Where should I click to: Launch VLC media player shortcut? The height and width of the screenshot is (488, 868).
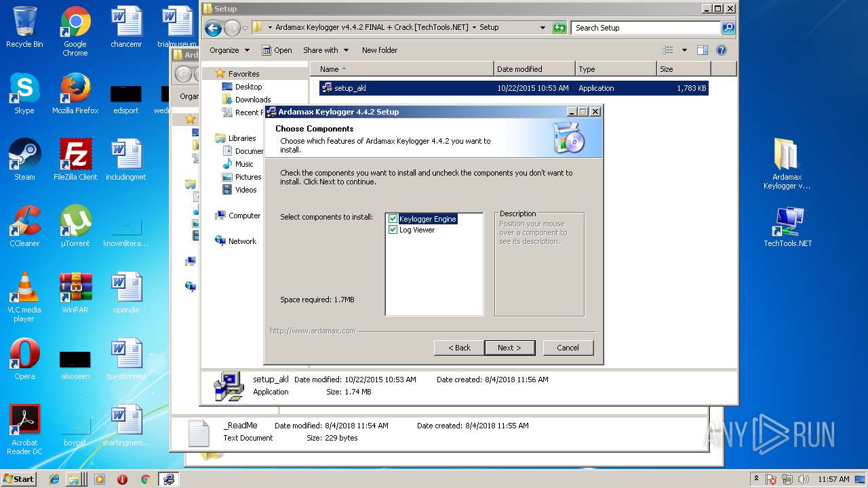click(24, 297)
